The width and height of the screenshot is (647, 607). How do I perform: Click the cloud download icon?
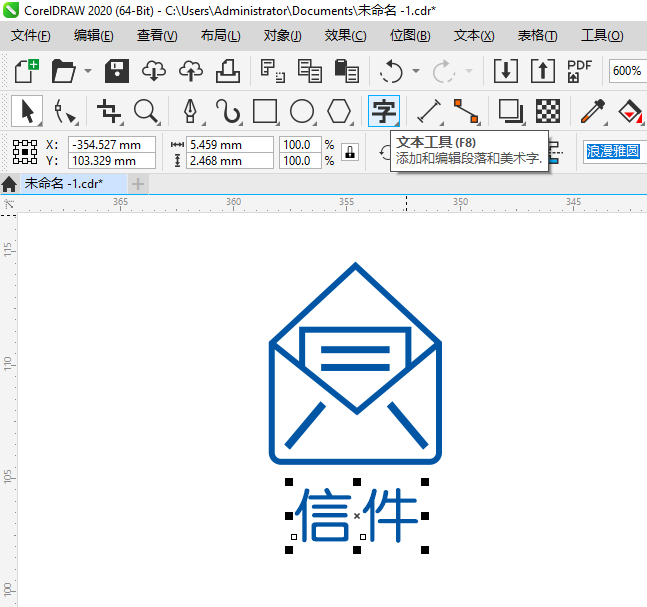coord(154,71)
